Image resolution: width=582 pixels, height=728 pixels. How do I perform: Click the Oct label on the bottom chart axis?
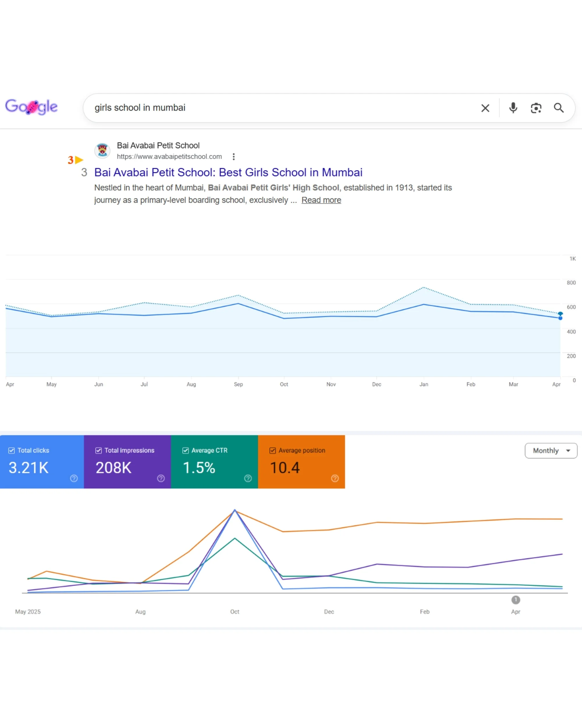[x=235, y=612]
